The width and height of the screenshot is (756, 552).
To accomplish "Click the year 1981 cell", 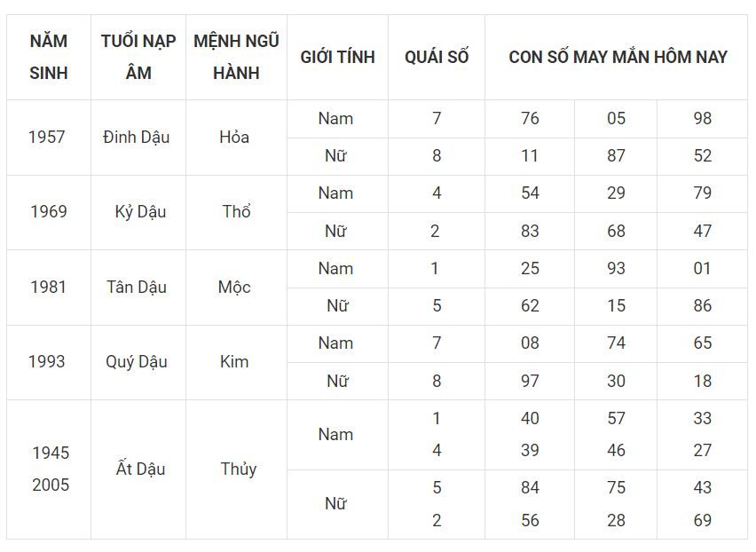I will pyautogui.click(x=48, y=288).
